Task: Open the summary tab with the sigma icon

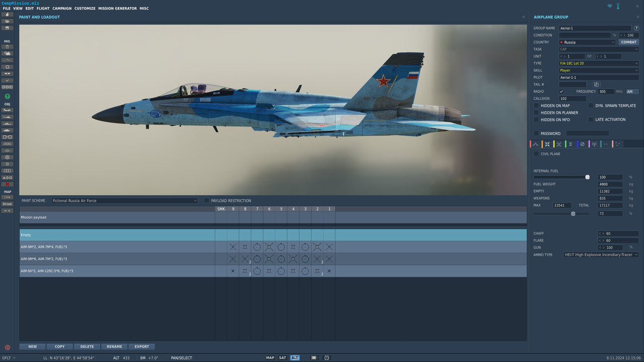Action: [x=570, y=144]
